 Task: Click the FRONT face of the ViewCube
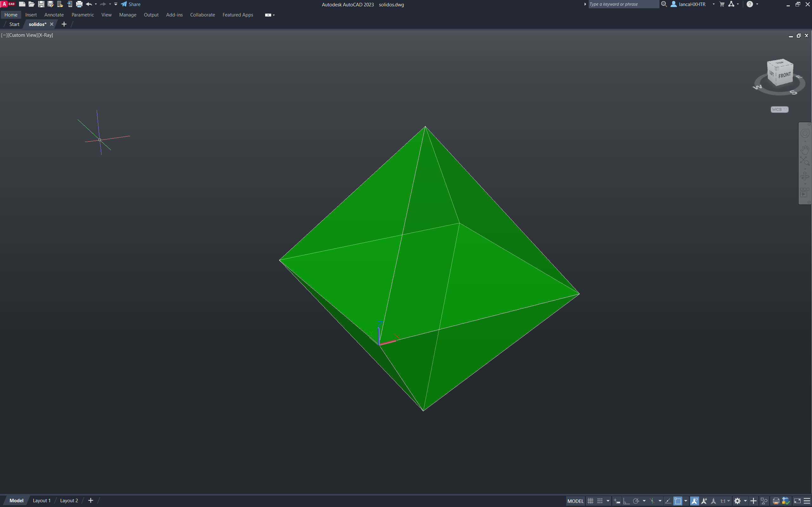pyautogui.click(x=784, y=75)
